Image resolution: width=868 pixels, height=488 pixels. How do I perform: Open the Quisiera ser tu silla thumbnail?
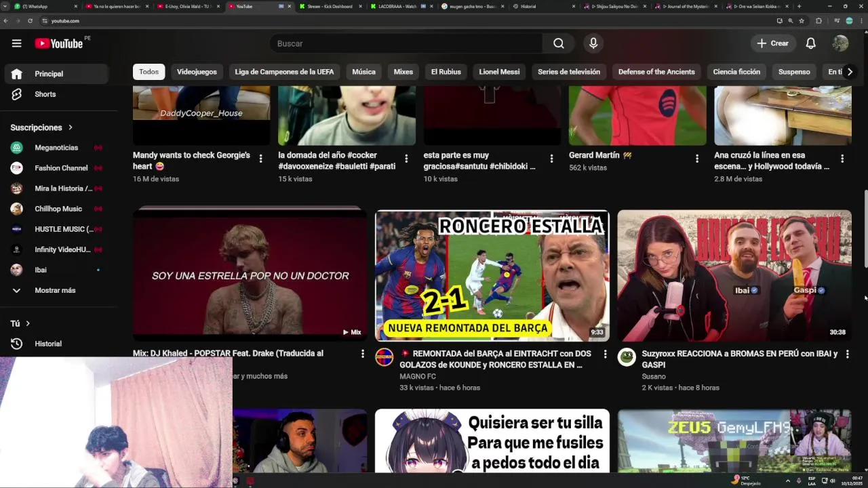click(492, 441)
